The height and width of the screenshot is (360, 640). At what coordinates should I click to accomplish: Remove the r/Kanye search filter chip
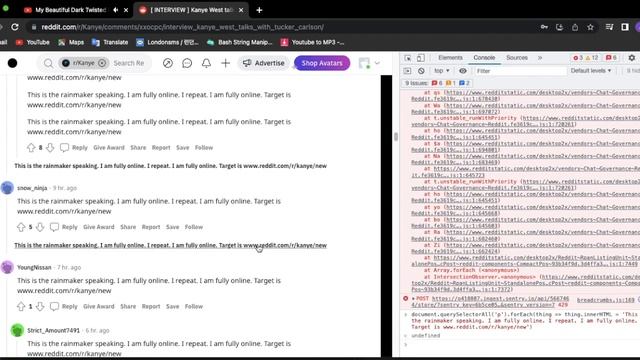[102, 63]
